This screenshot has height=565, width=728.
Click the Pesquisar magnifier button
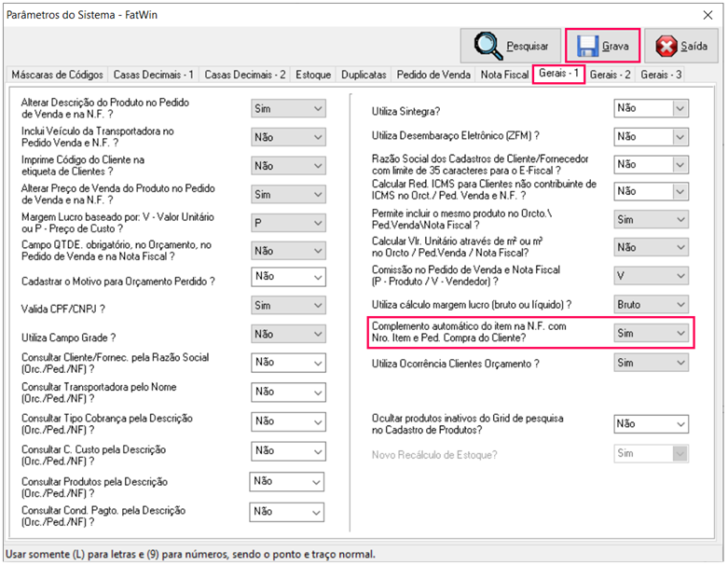click(510, 46)
